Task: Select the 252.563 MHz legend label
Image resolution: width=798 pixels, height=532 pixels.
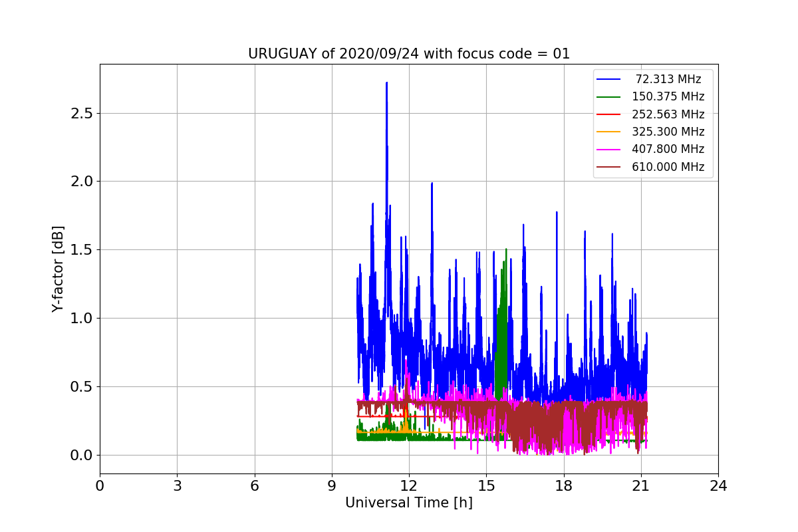Action: (668, 114)
